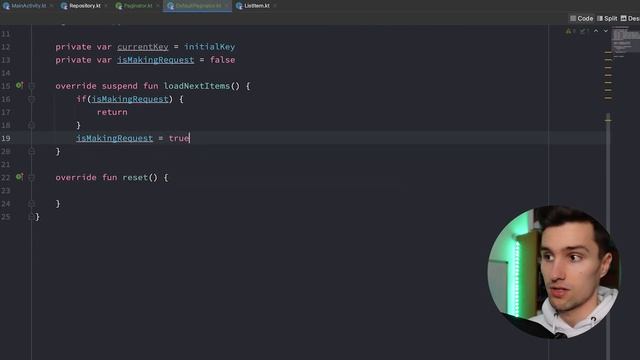Close the ListItem.kt tab

click(275, 6)
